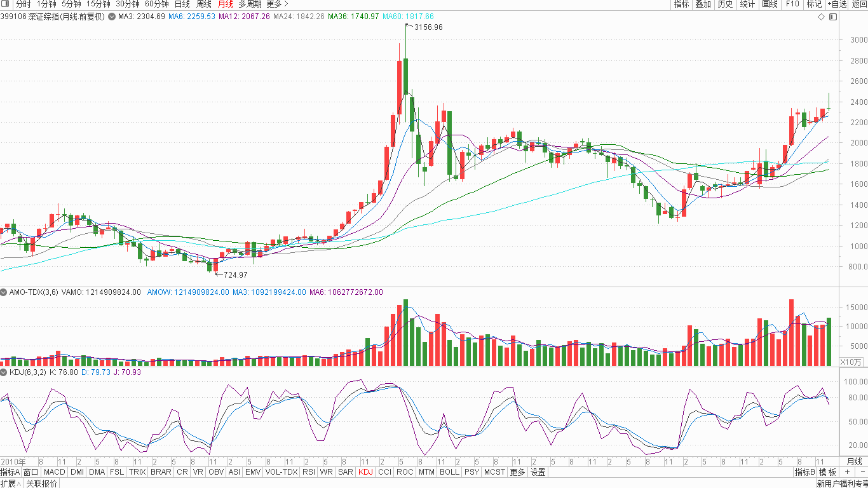
Task: Click the 模板 template tab
Action: (827, 472)
